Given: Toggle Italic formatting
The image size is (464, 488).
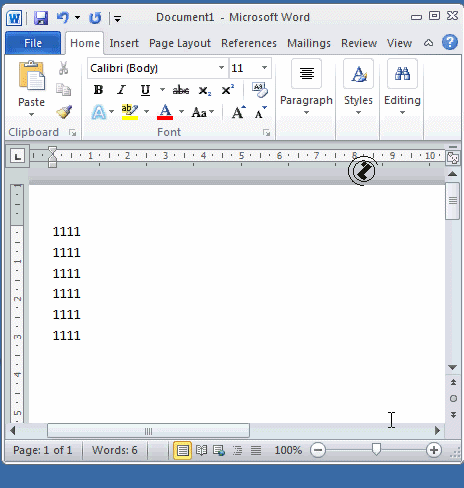Looking at the screenshot, I should pos(121,90).
